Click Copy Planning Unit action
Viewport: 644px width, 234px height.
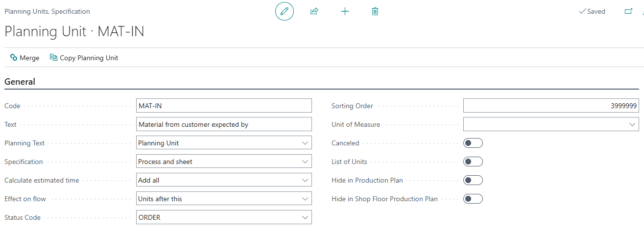point(84,58)
